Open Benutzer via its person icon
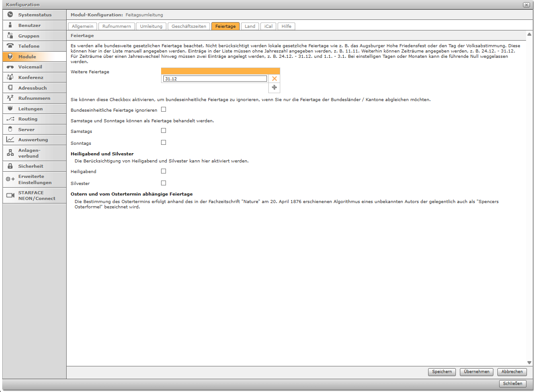The height and width of the screenshot is (392, 534). (x=10, y=25)
